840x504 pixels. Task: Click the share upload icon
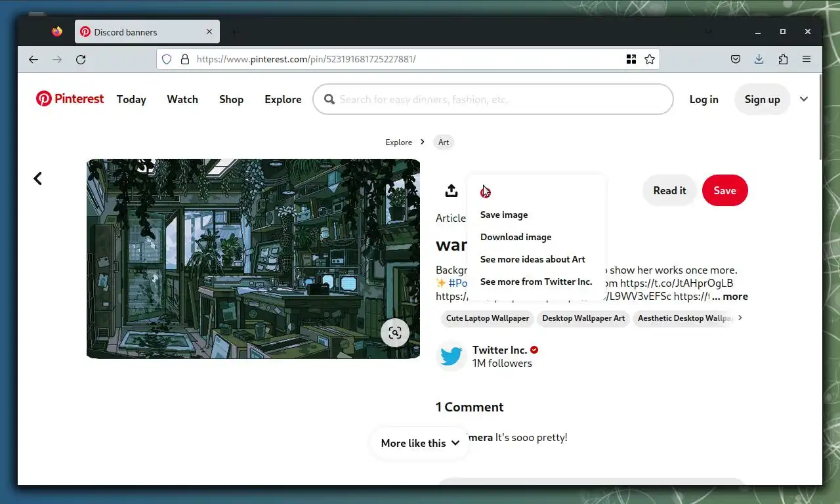[451, 191]
